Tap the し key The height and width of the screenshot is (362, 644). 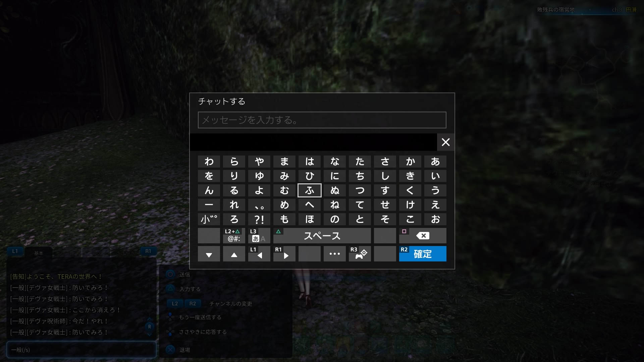pos(385,176)
